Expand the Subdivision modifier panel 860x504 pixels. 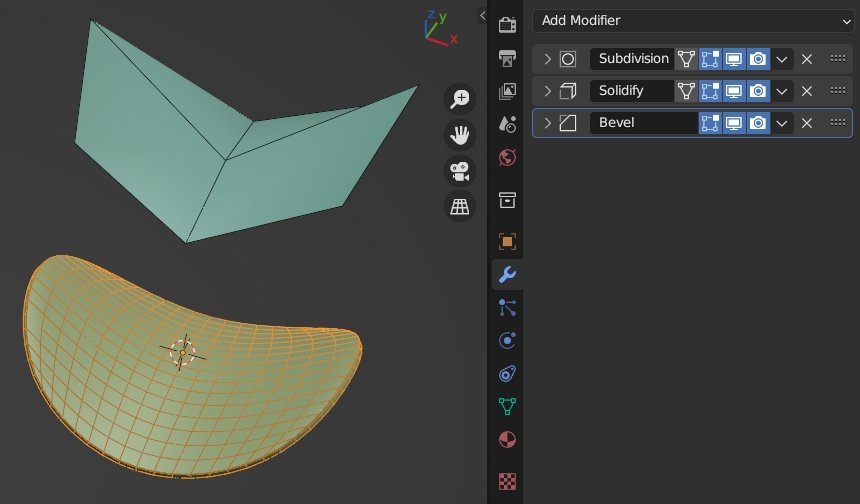click(547, 59)
